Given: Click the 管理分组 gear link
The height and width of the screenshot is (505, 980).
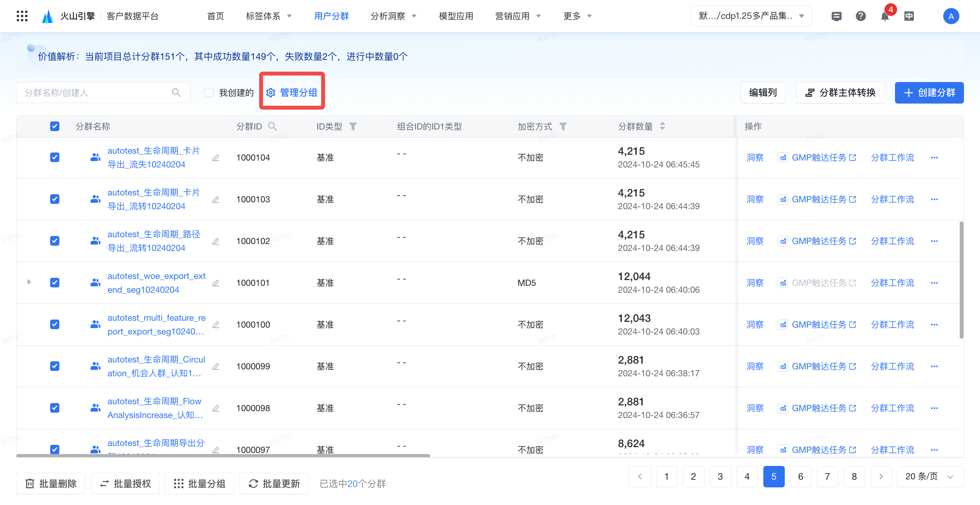Looking at the screenshot, I should click(x=292, y=92).
